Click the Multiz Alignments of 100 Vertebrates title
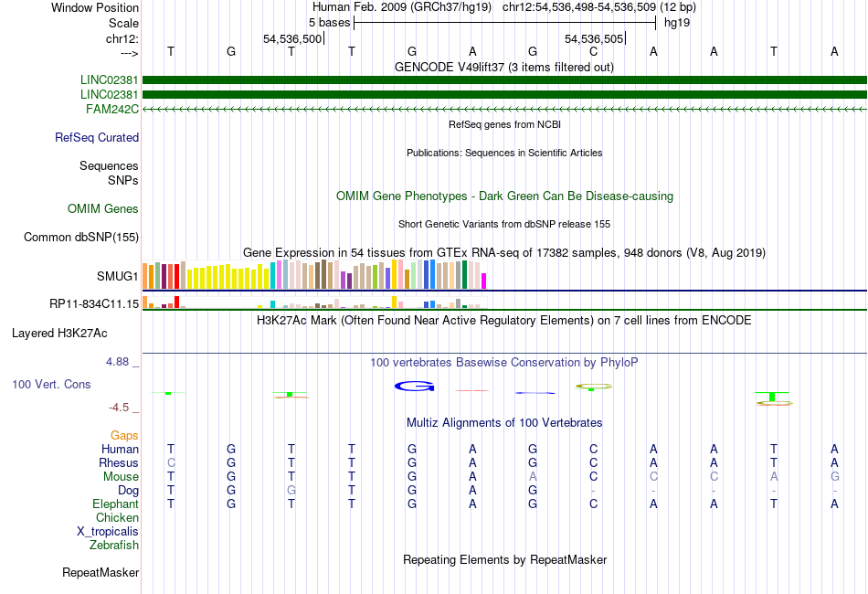Viewport: 868px width, 594px height. [x=504, y=423]
